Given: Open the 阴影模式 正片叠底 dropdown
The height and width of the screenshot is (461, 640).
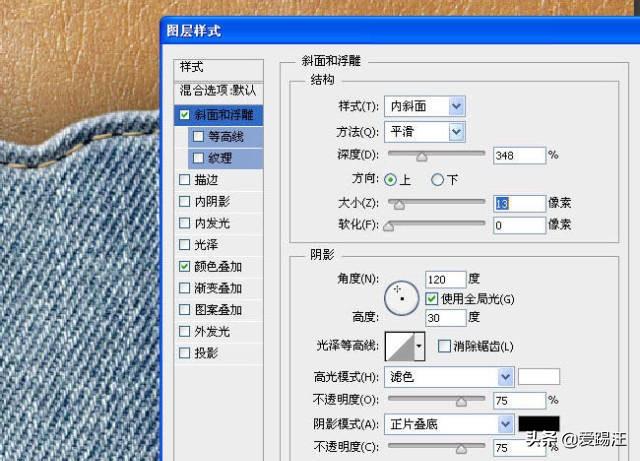Looking at the screenshot, I should 449,424.
